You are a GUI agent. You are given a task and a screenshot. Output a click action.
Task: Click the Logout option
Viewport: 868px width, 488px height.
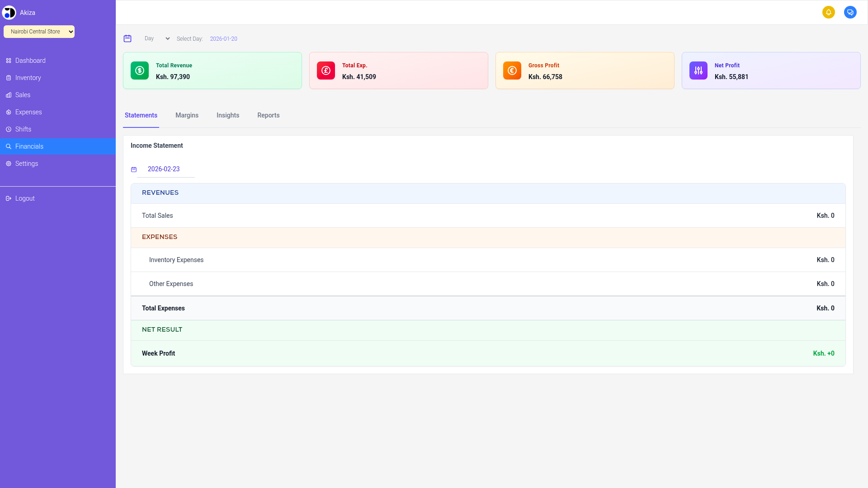click(x=24, y=198)
